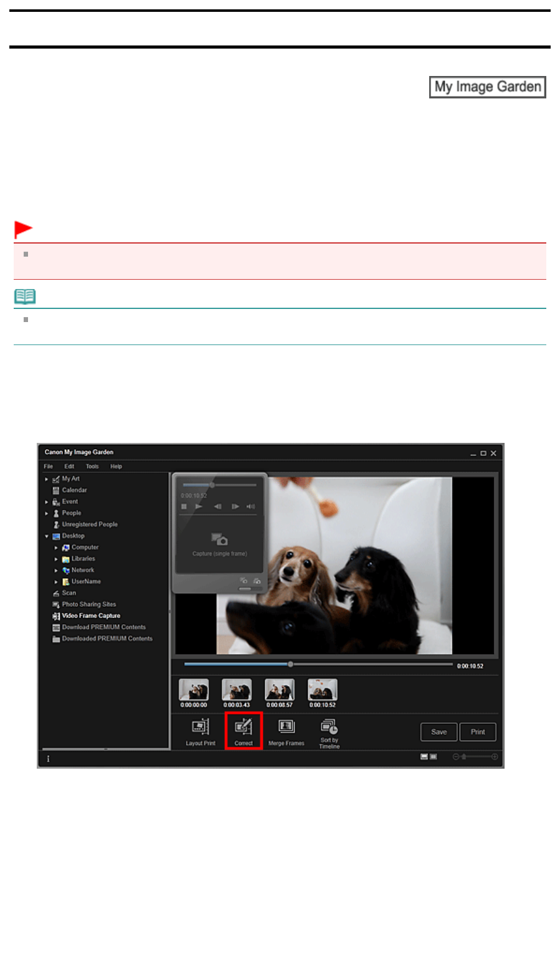Select captured frame at 0:00:00.00

coord(194,690)
